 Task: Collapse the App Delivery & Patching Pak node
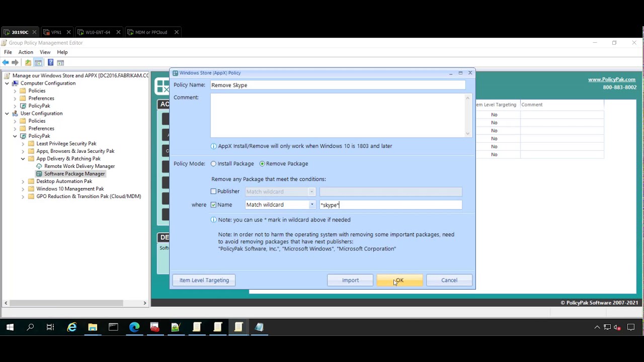23,159
